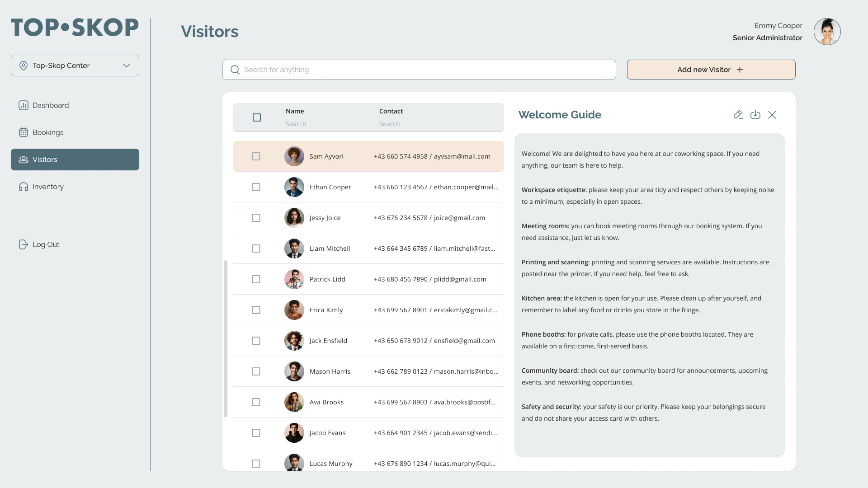Go to the Inventory section

click(x=48, y=187)
